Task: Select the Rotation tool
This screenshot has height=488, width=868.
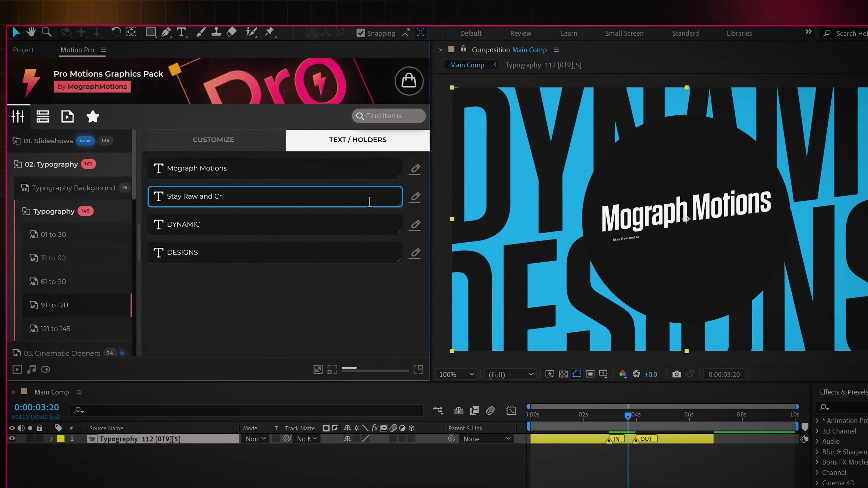Action: pyautogui.click(x=116, y=32)
